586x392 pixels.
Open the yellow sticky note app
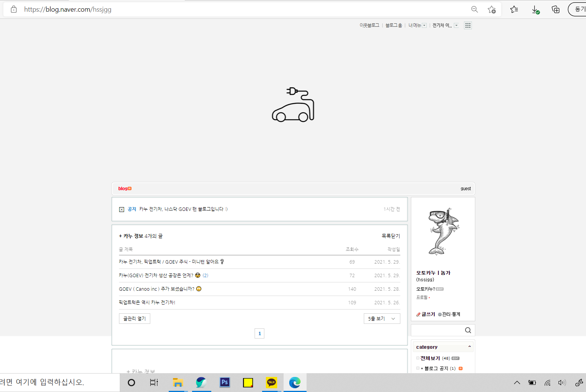pyautogui.click(x=248, y=383)
